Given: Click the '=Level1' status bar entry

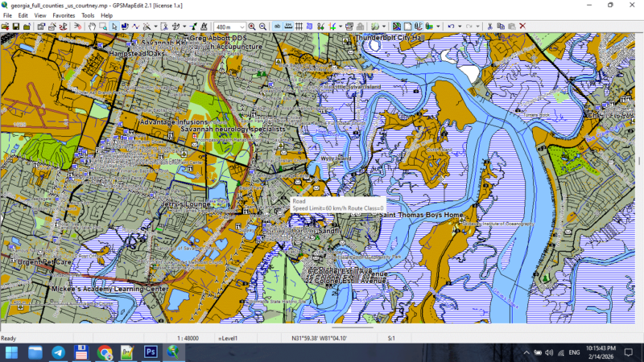Looking at the screenshot, I should 228,338.
